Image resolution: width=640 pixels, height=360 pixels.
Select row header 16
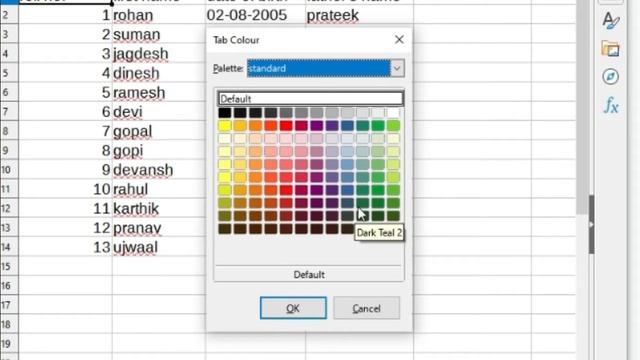coord(9,285)
